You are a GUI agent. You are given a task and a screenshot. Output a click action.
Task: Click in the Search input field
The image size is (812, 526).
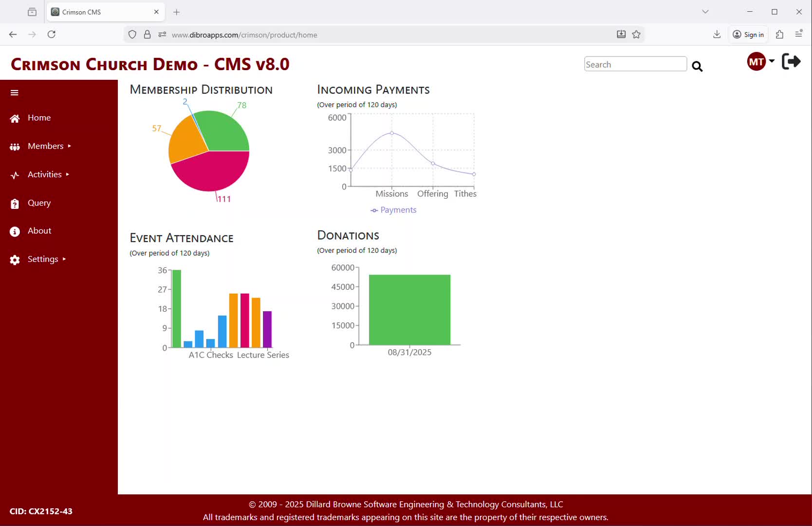click(635, 64)
